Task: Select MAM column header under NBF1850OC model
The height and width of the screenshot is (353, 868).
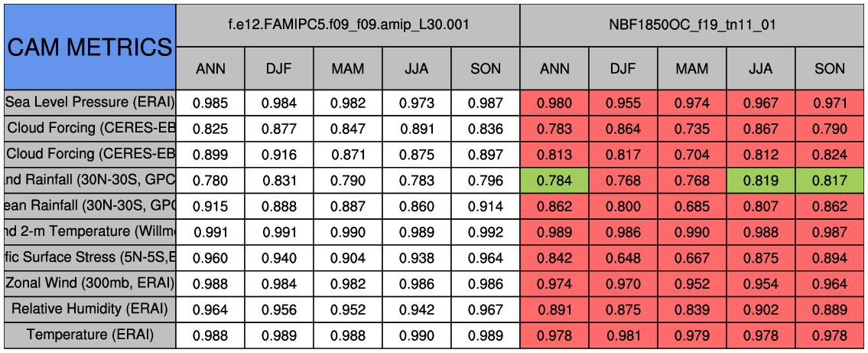Action: point(692,68)
